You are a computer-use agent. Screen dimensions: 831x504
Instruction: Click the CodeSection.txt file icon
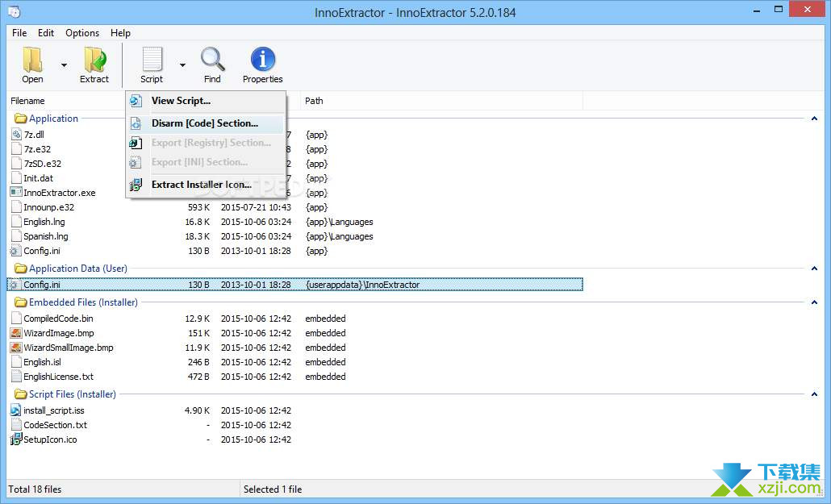pos(16,425)
